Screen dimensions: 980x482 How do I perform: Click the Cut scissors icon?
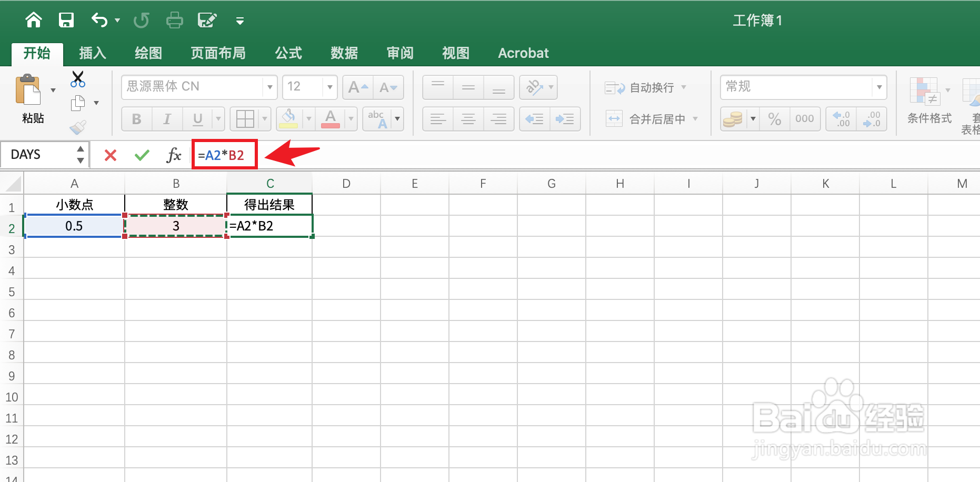(x=77, y=79)
